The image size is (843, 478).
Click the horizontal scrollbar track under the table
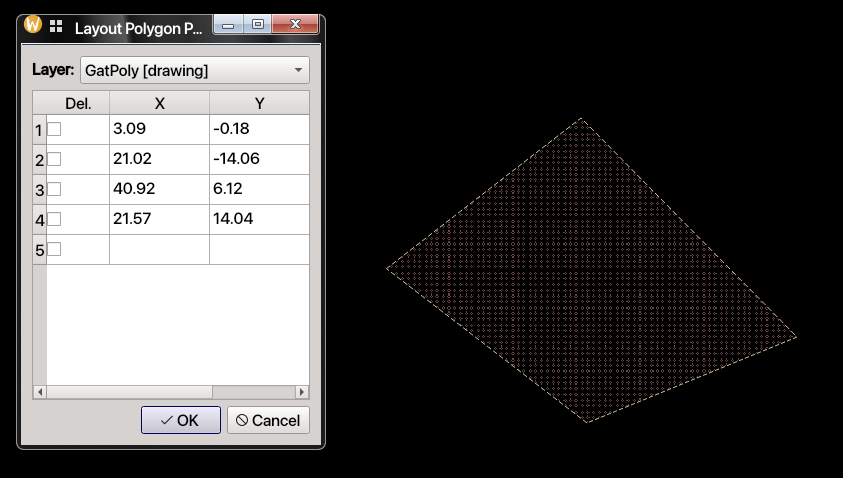(170, 392)
